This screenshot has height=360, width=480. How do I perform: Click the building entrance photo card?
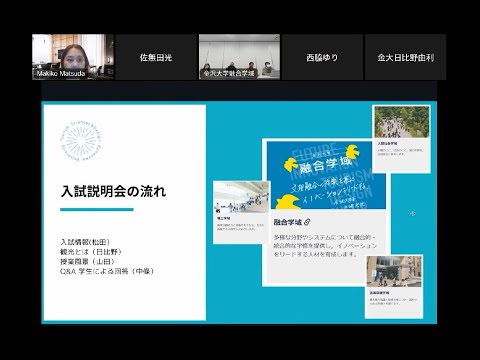click(x=394, y=287)
